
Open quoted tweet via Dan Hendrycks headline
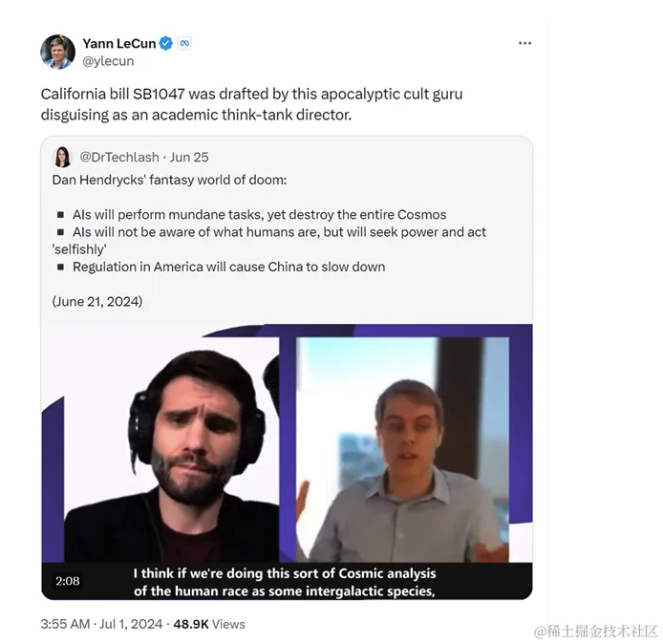point(169,181)
